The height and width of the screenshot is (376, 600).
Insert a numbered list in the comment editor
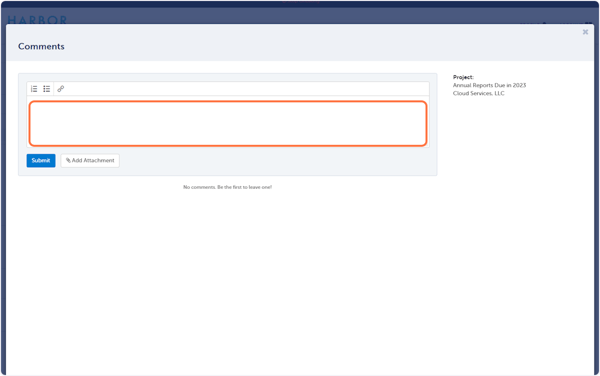(x=34, y=89)
